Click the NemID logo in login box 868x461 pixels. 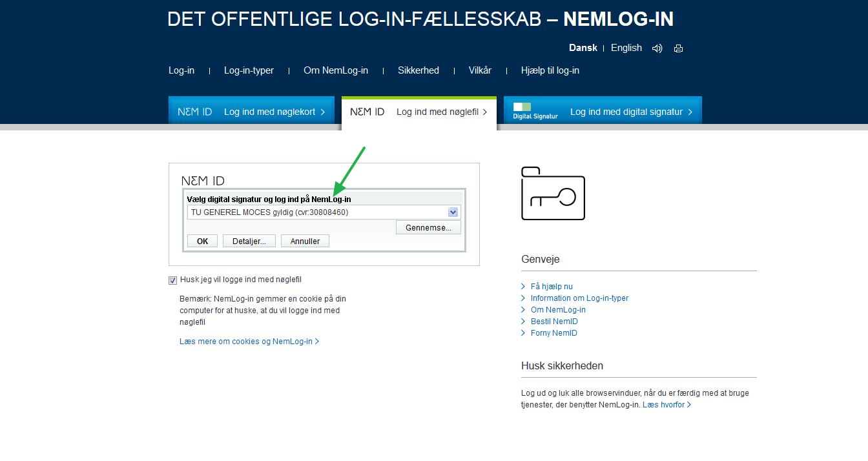tap(203, 181)
